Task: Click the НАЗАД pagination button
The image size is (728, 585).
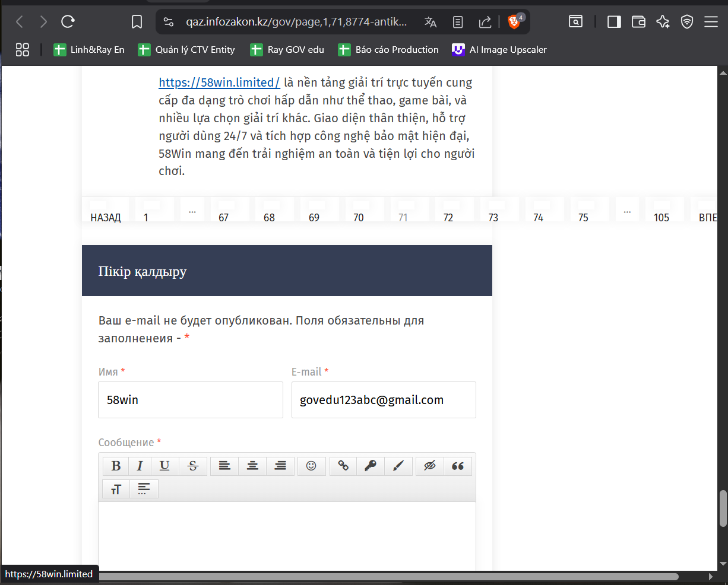Action: (106, 210)
